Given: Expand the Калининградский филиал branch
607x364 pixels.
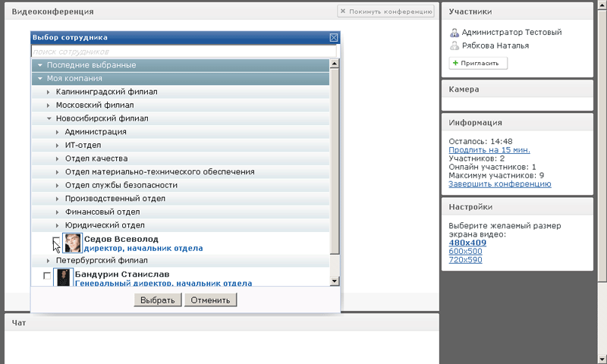Looking at the screenshot, I should click(48, 92).
